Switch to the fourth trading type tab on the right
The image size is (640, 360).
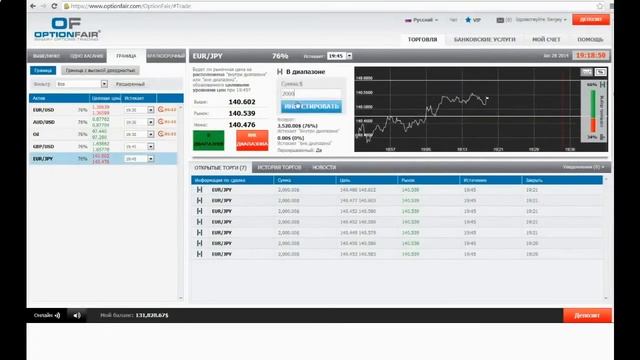(166, 56)
